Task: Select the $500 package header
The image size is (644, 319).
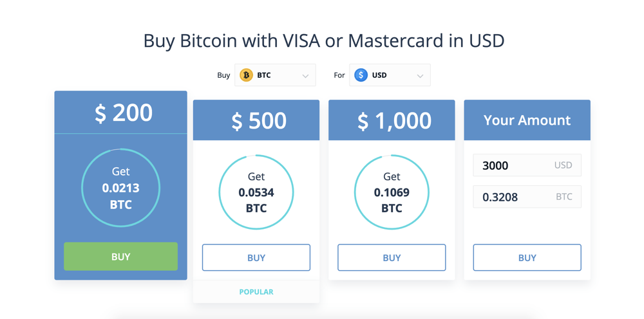Action: 256,120
